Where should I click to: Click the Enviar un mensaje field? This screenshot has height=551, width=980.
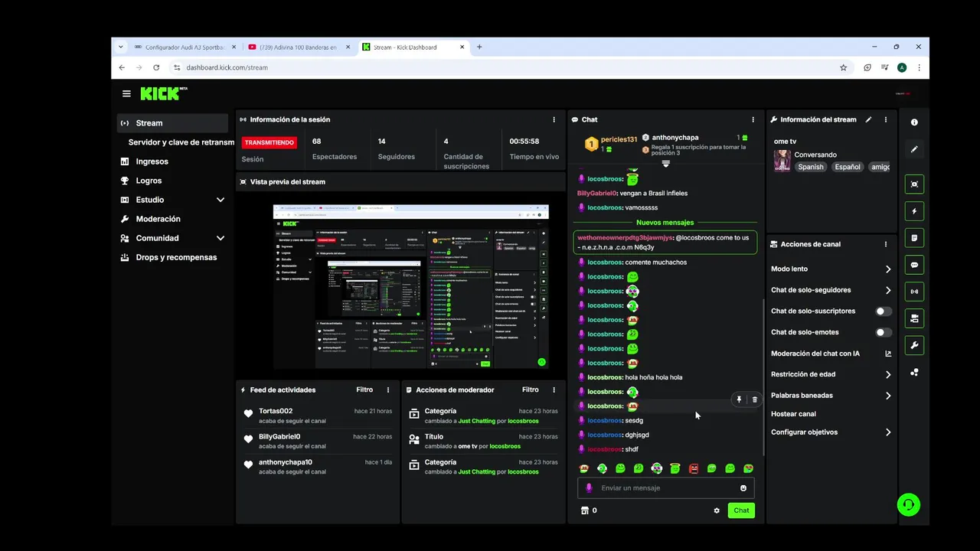click(x=665, y=488)
